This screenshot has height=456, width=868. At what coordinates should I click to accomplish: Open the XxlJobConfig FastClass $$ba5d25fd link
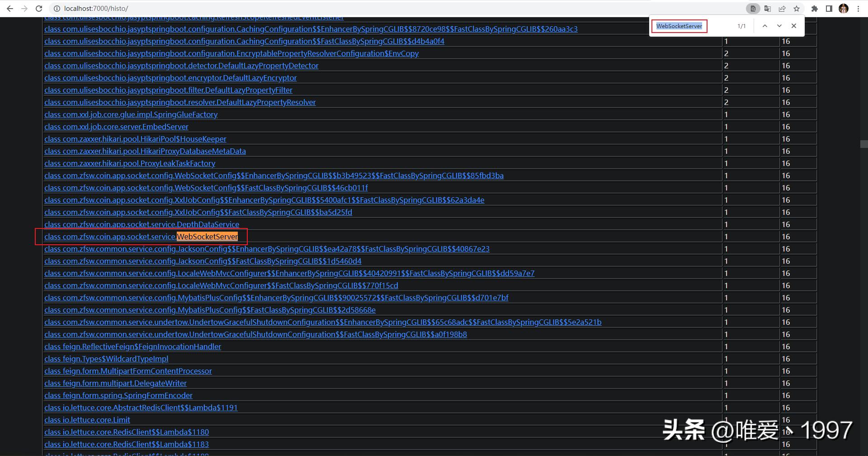[198, 212]
